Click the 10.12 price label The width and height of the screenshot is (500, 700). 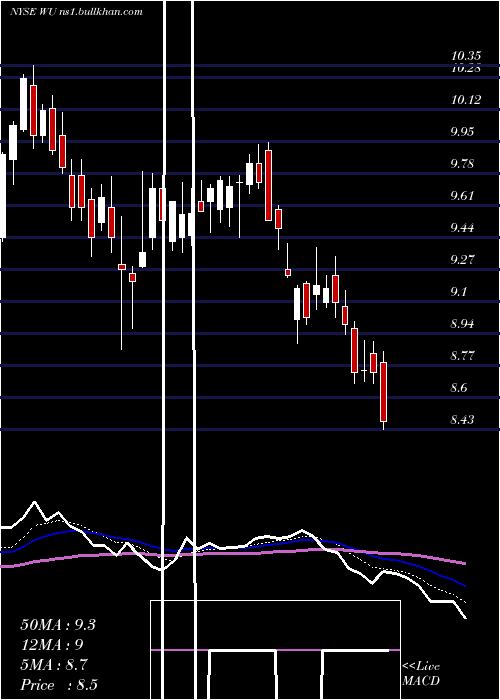click(466, 100)
